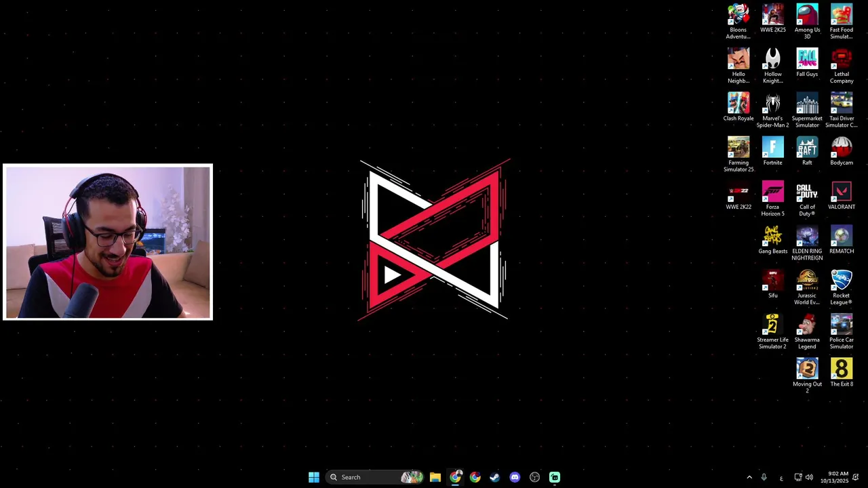Click the Moving Out 2 shortcut

coord(807,375)
